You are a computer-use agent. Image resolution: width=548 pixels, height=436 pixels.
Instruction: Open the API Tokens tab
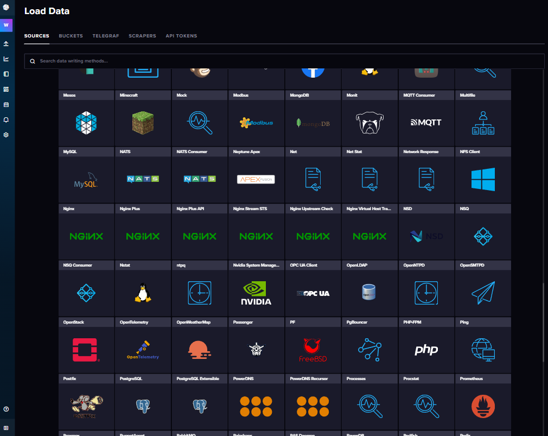pos(181,36)
